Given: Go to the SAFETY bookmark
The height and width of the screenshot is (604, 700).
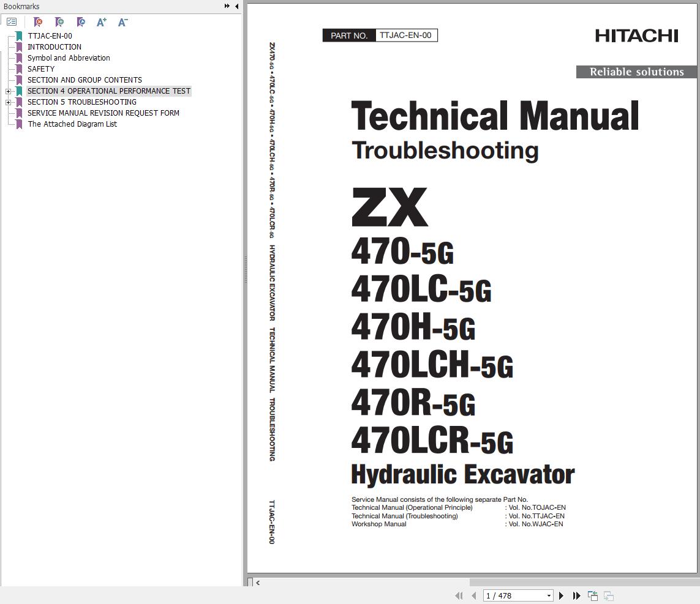Looking at the screenshot, I should coord(41,69).
